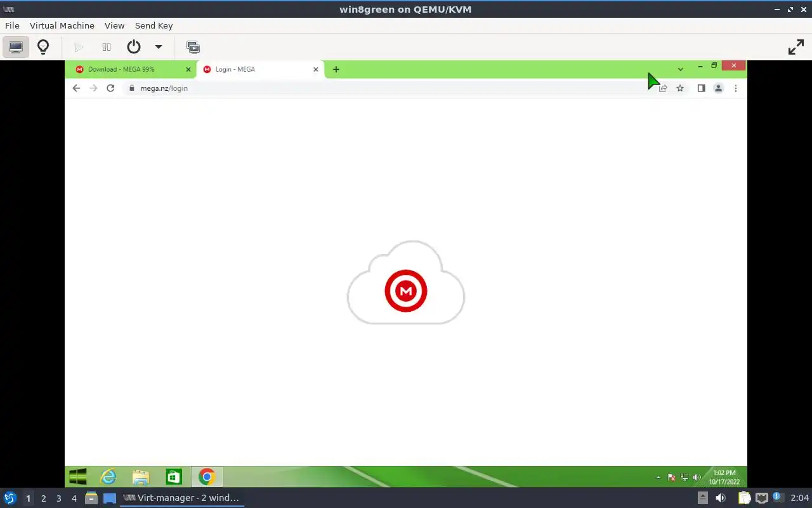Show the graphical console monitor view
The height and width of the screenshot is (508, 812).
point(16,47)
